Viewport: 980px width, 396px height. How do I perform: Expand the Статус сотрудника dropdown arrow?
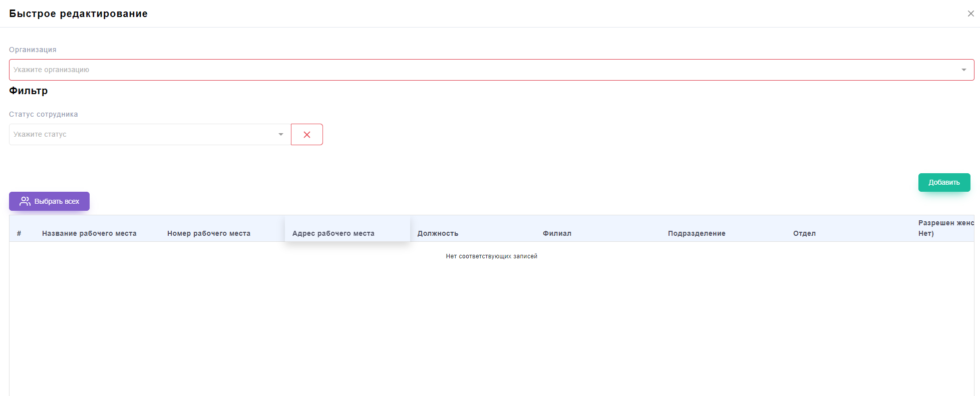(x=281, y=134)
